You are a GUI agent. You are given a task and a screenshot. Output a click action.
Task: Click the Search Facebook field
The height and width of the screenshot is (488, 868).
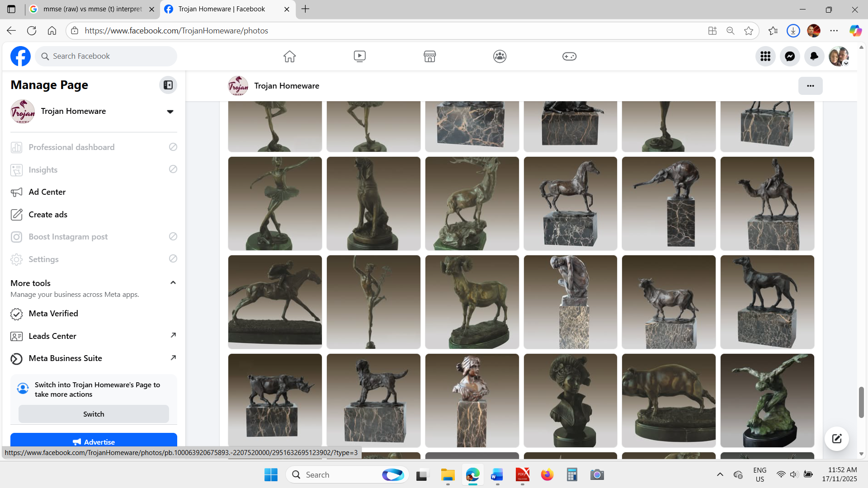tap(106, 56)
